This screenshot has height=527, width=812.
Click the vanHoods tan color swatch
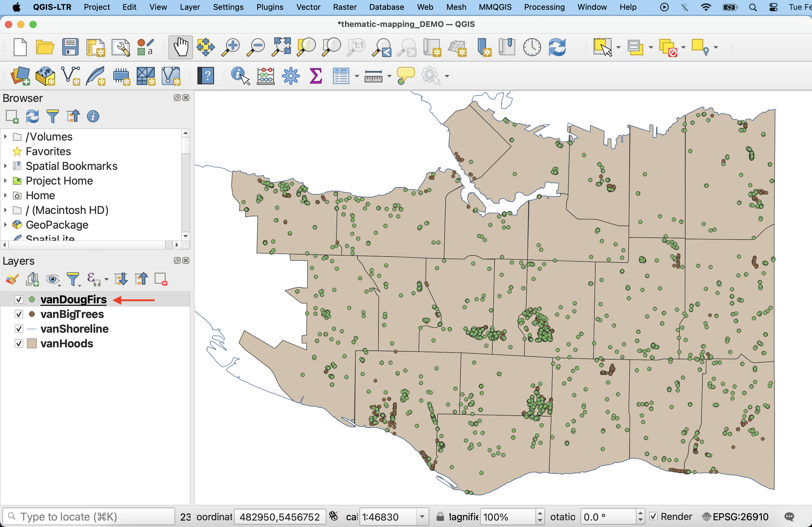[32, 343]
